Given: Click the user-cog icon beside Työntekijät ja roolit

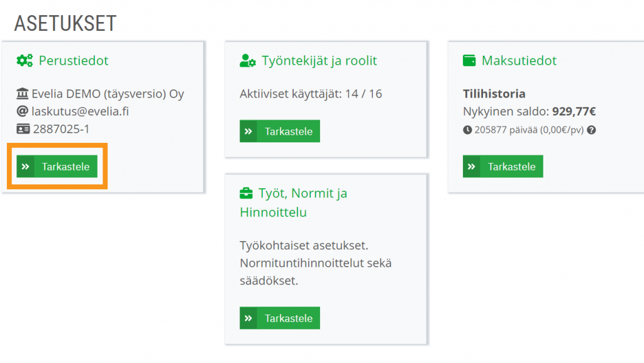Looking at the screenshot, I should 248,61.
